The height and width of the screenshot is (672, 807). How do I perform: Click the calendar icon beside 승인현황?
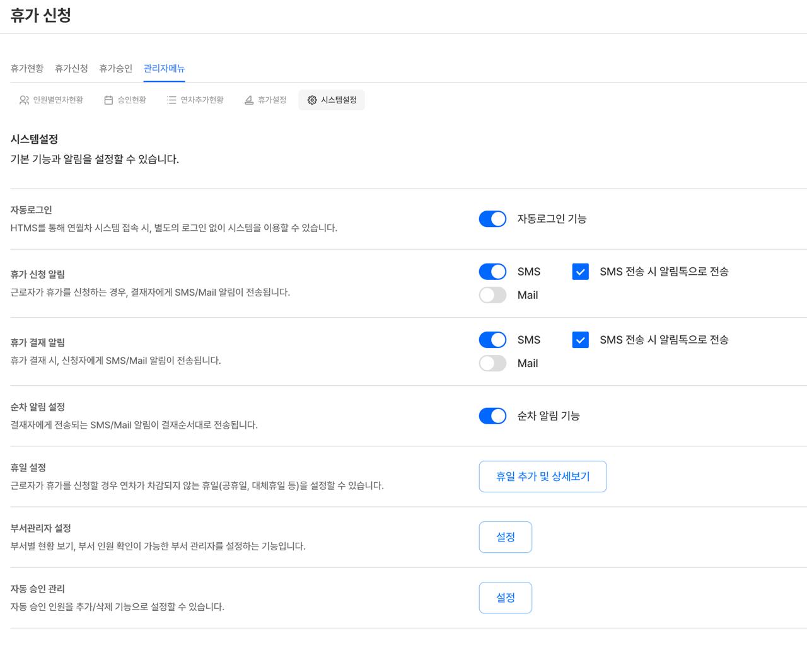coord(108,100)
